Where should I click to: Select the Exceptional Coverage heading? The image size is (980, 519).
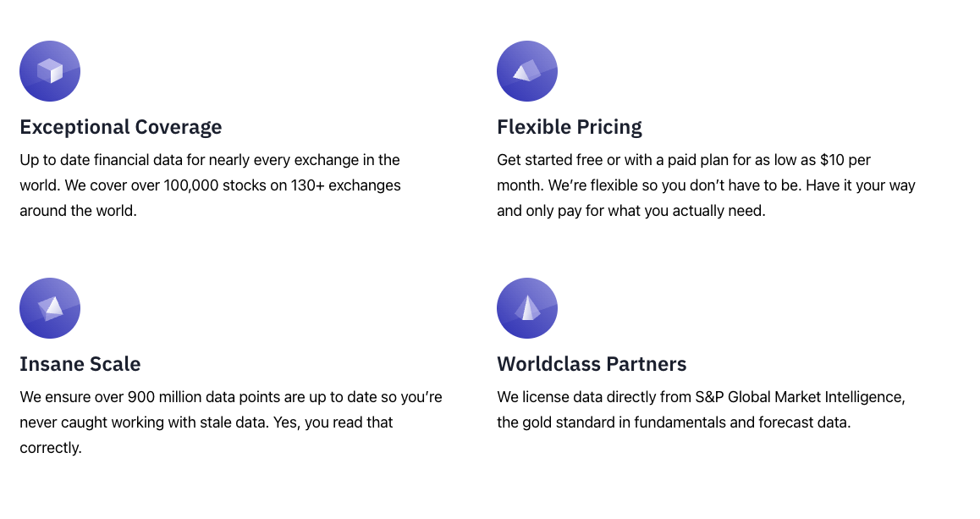click(x=121, y=127)
